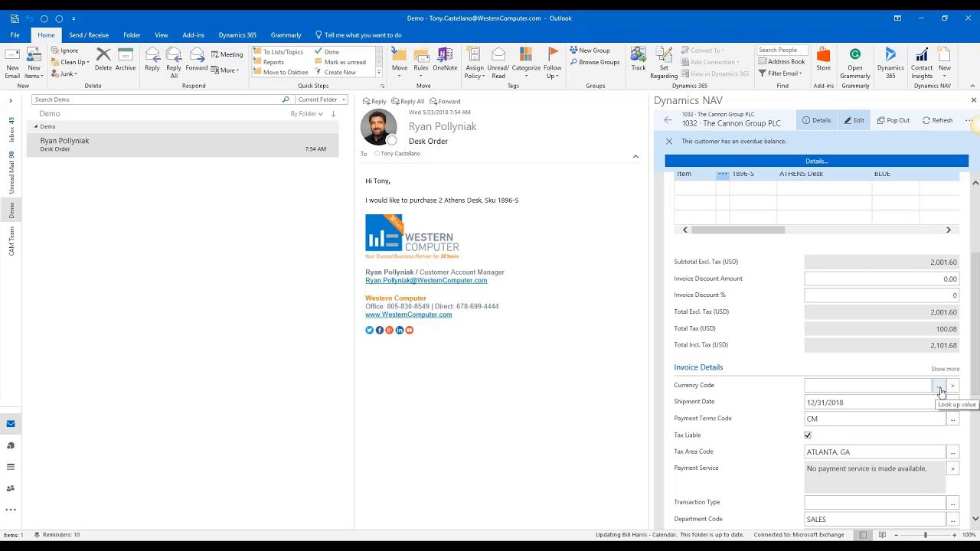Open the Dynamics 365 pane button
980x551 pixels.
pyautogui.click(x=890, y=62)
